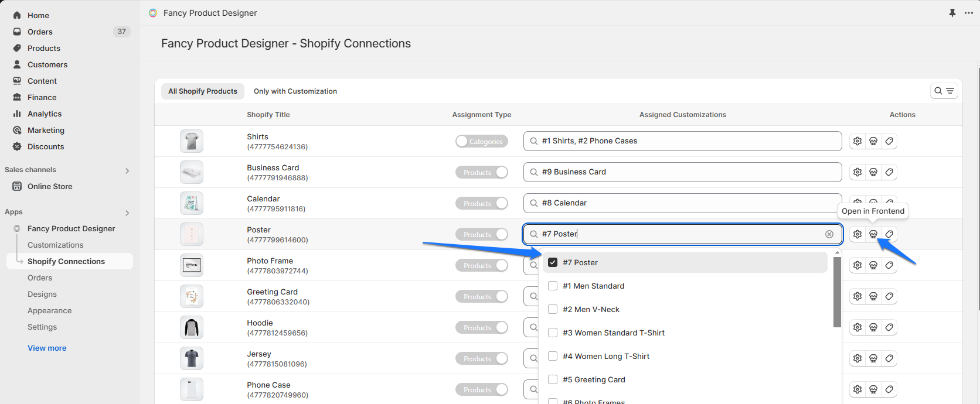Click the Jersey product title
The height and width of the screenshot is (404, 980).
pyautogui.click(x=259, y=354)
